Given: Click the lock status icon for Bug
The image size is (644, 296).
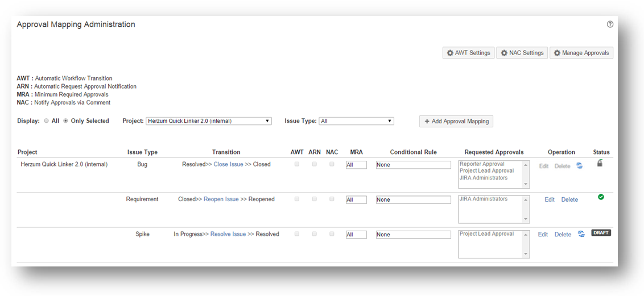Looking at the screenshot, I should pyautogui.click(x=600, y=164).
